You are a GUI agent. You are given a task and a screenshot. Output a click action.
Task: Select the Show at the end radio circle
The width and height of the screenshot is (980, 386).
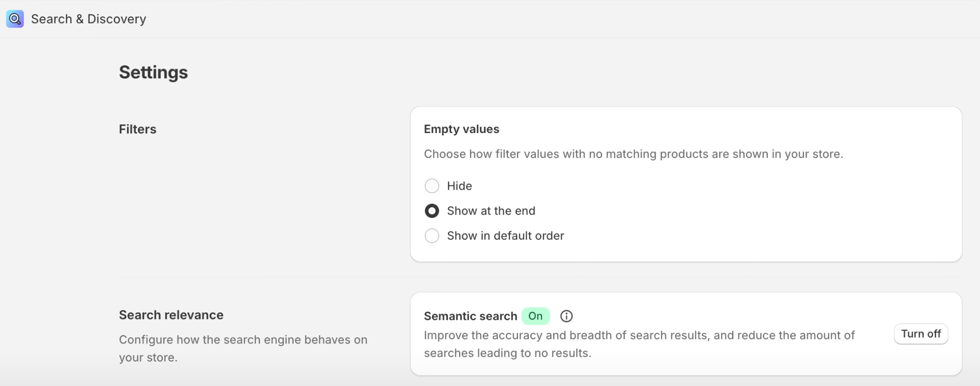432,211
